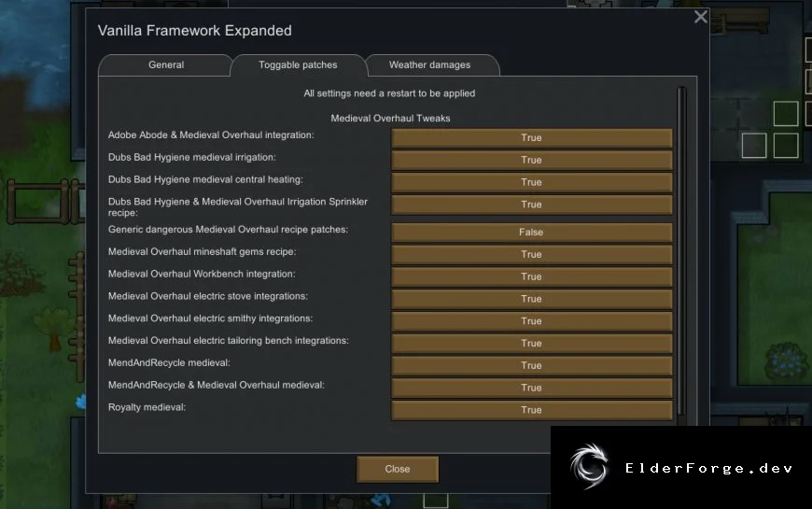812x509 pixels.
Task: Click the MendAndRecycle medieval label
Action: coord(169,362)
